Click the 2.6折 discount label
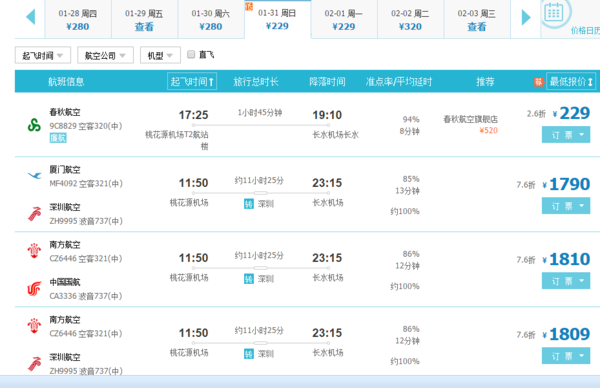Viewport: 600px width, 388px height. tap(536, 114)
